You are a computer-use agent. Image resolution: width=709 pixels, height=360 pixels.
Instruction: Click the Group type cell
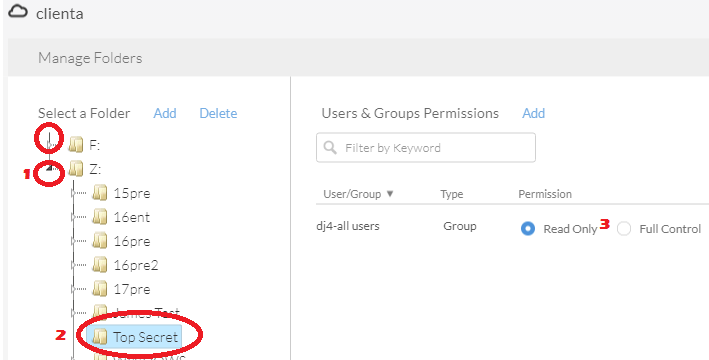(x=459, y=226)
